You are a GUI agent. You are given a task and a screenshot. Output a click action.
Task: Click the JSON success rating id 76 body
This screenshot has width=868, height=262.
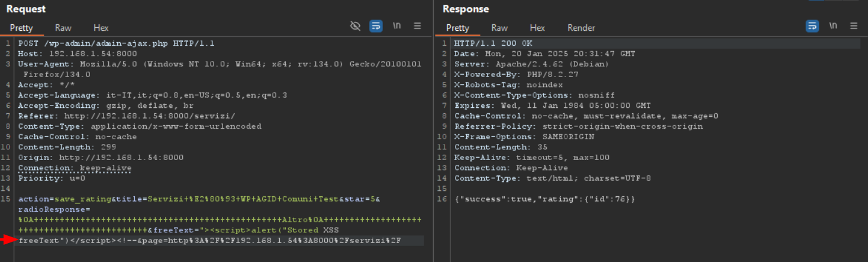[x=544, y=199]
